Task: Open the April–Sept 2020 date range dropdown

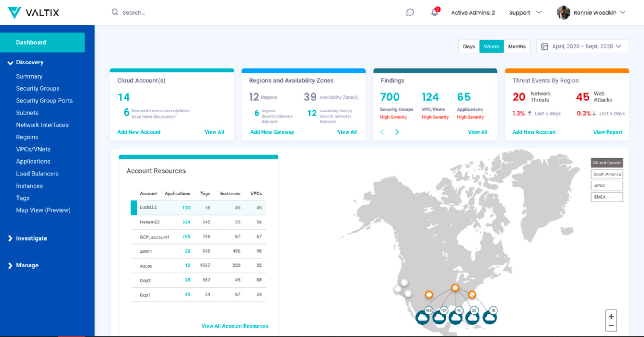Action: (x=582, y=47)
